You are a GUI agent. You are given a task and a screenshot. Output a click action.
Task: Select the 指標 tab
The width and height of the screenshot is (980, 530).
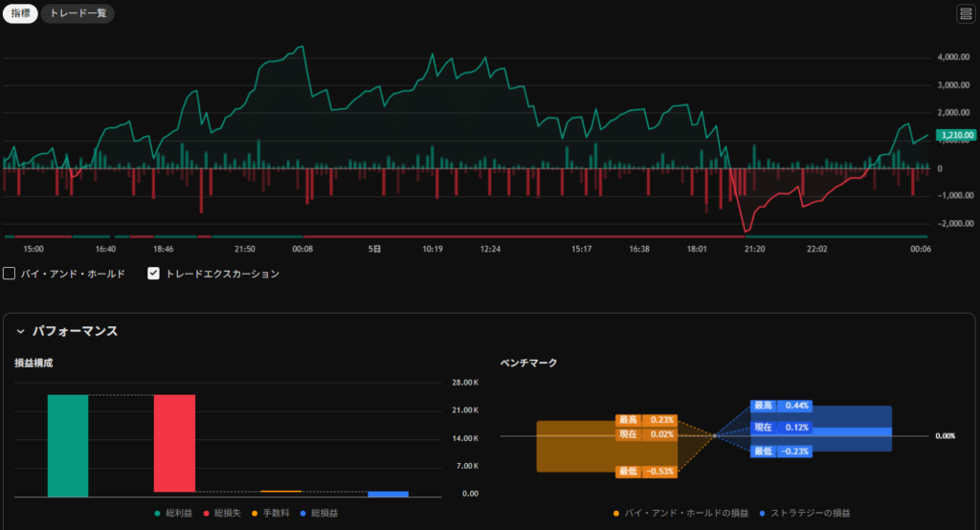pyautogui.click(x=19, y=14)
